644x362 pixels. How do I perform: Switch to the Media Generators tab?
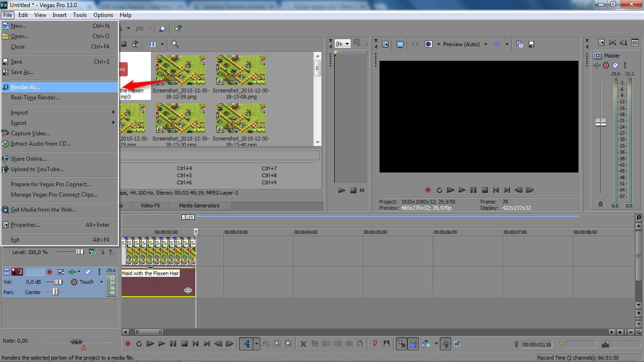(199, 206)
